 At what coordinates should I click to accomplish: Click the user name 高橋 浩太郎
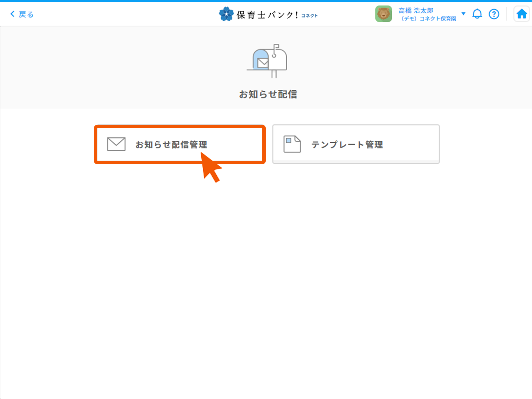coord(416,10)
